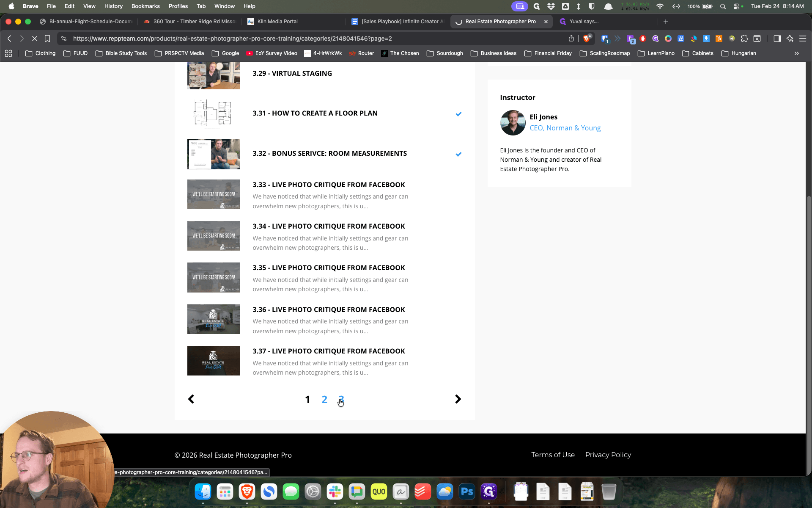The image size is (812, 508).
Task: Open Finder from the dock
Action: pos(203,491)
